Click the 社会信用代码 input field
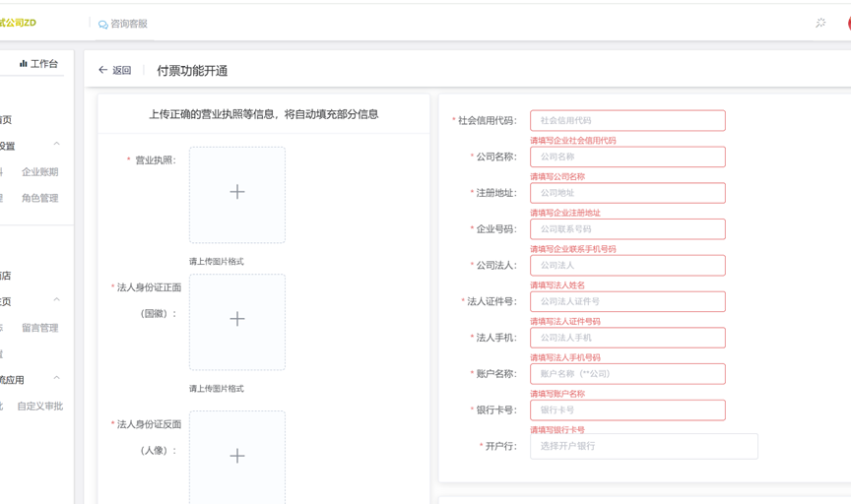The width and height of the screenshot is (851, 504). click(x=627, y=121)
